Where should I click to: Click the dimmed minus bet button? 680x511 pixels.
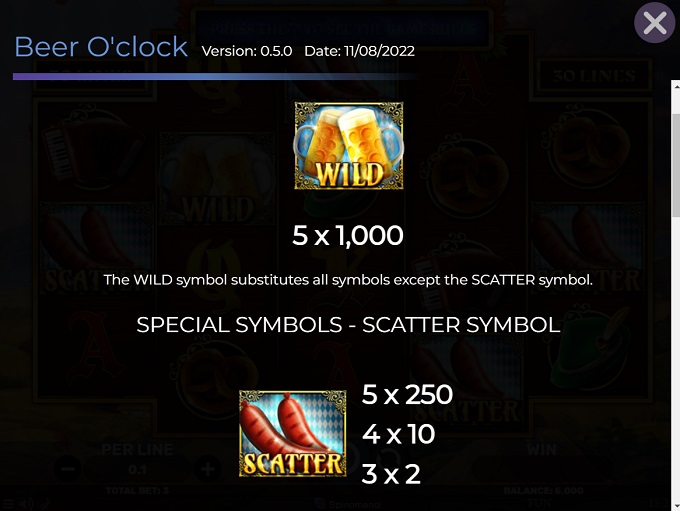(68, 469)
